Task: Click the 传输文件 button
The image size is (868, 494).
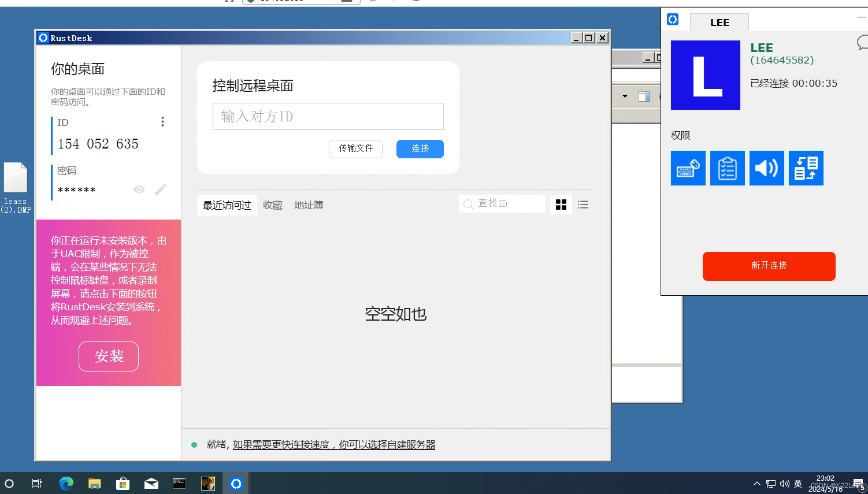Action: [356, 148]
